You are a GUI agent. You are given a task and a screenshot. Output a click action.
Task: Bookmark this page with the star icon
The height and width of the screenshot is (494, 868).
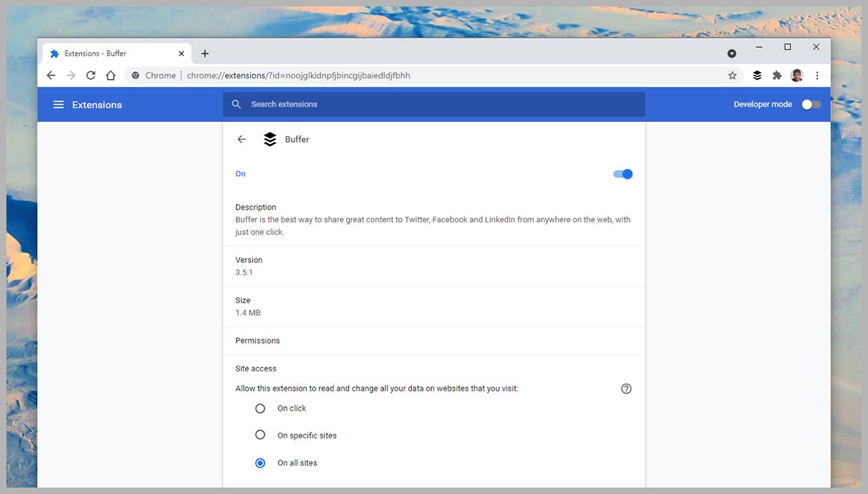[732, 76]
